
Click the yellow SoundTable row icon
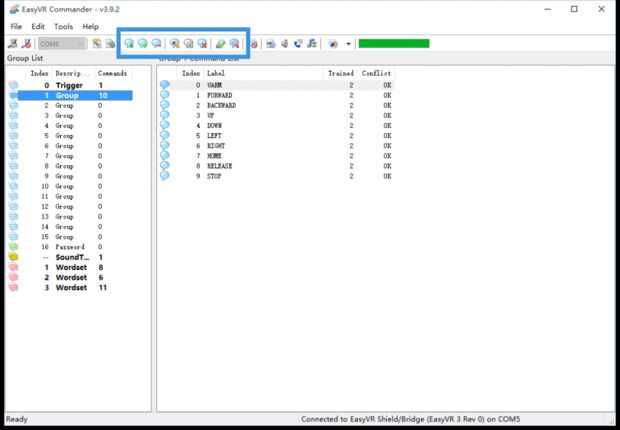coord(13,257)
